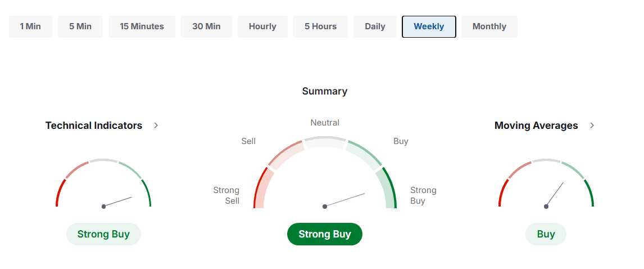Image resolution: width=644 pixels, height=269 pixels.
Task: Click the Moving Averages Buy label
Action: point(546,234)
